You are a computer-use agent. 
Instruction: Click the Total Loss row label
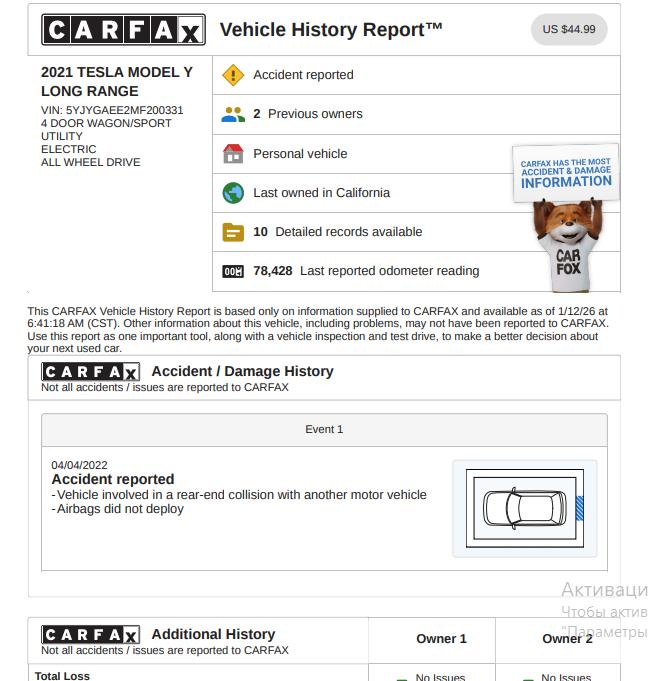coord(63,676)
